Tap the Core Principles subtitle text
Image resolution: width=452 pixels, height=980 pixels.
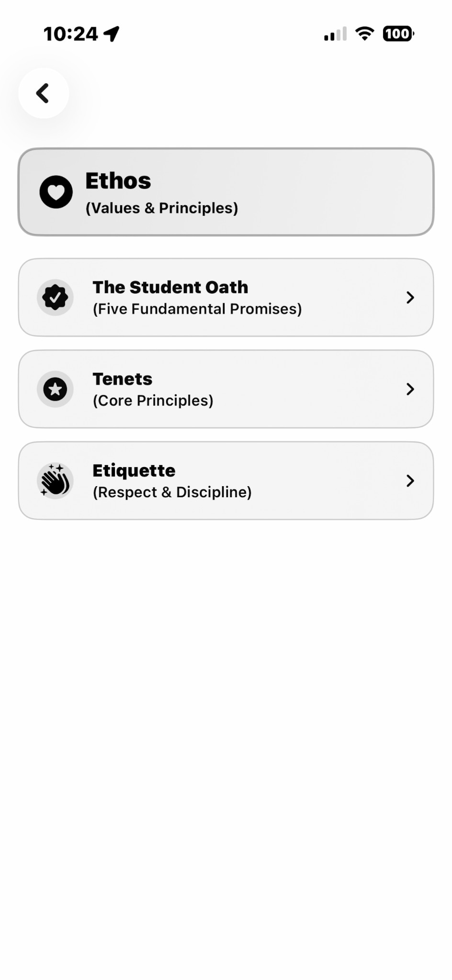click(x=153, y=401)
